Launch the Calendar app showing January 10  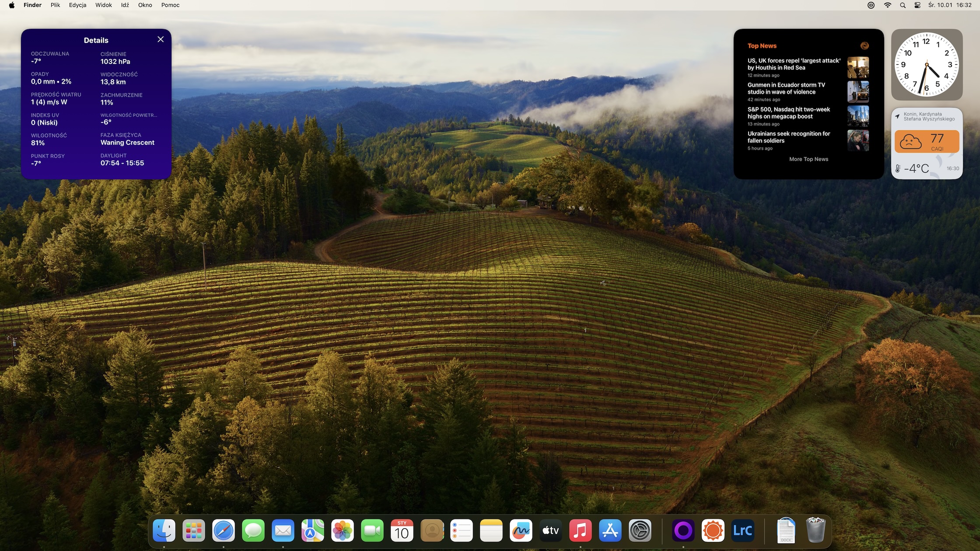[402, 530]
